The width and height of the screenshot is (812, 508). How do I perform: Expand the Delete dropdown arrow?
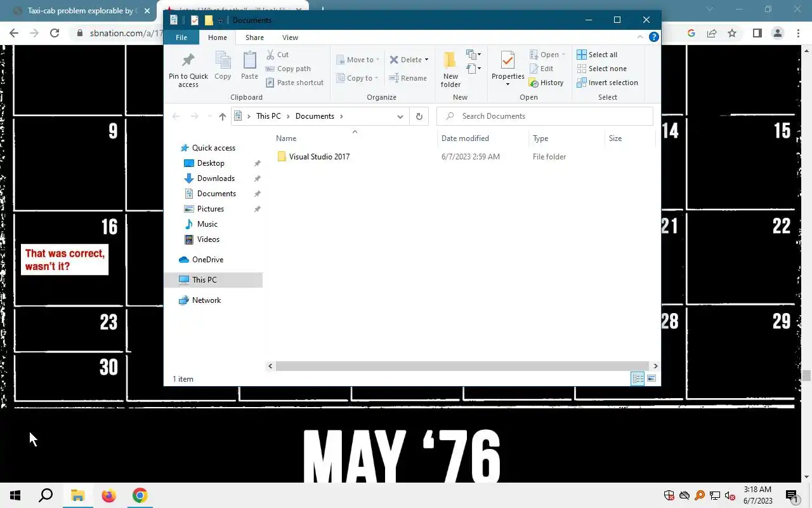426,60
